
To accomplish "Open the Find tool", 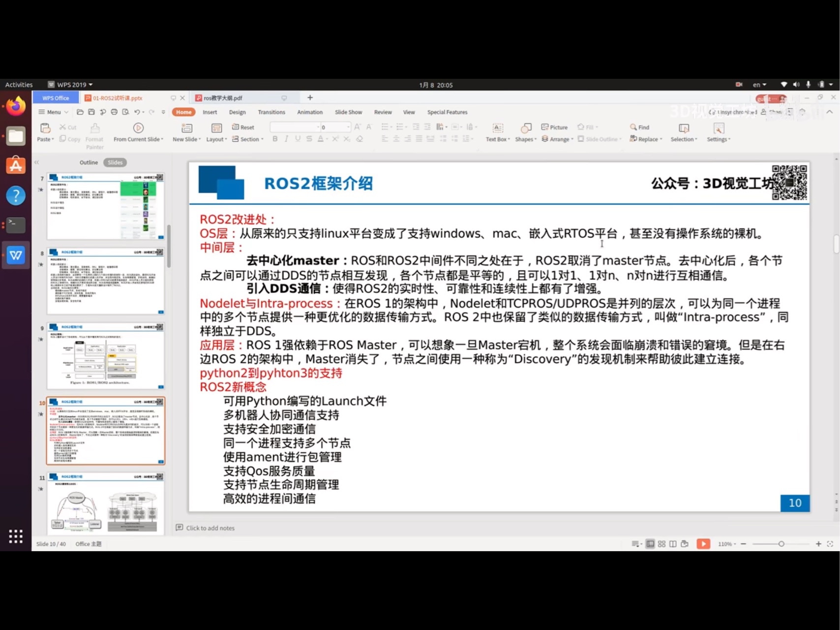I will pos(639,127).
